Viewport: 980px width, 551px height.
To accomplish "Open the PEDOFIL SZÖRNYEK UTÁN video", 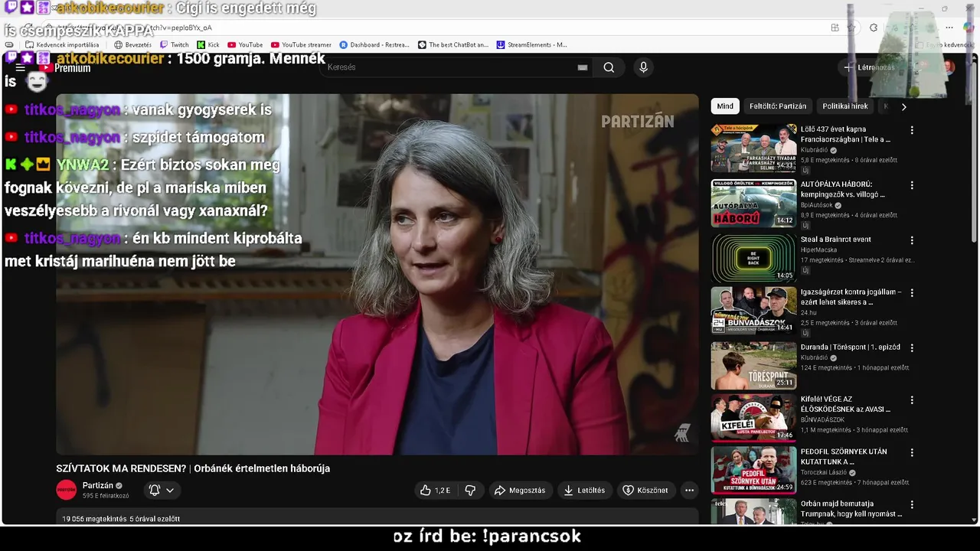I will (753, 470).
